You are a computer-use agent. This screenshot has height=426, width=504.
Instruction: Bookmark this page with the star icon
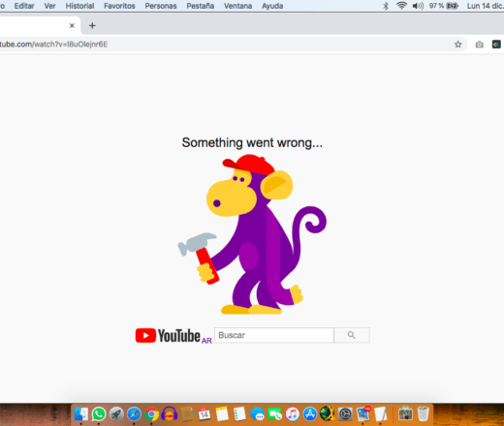click(457, 45)
